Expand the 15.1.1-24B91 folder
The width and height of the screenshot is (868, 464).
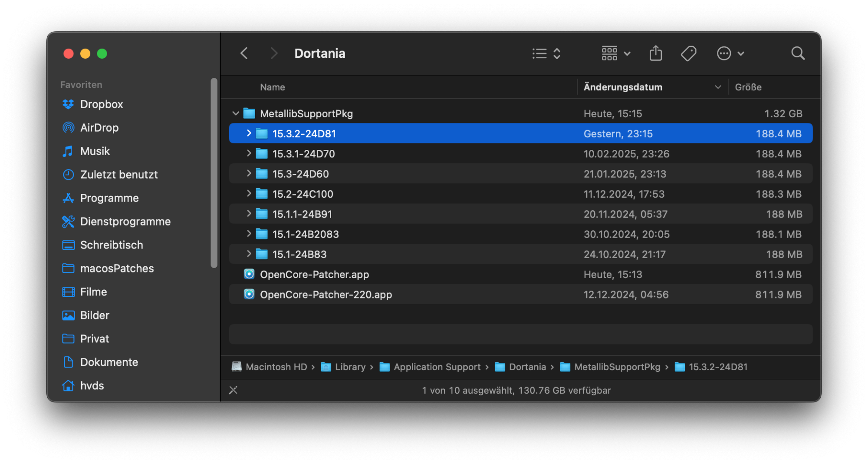[x=249, y=213]
